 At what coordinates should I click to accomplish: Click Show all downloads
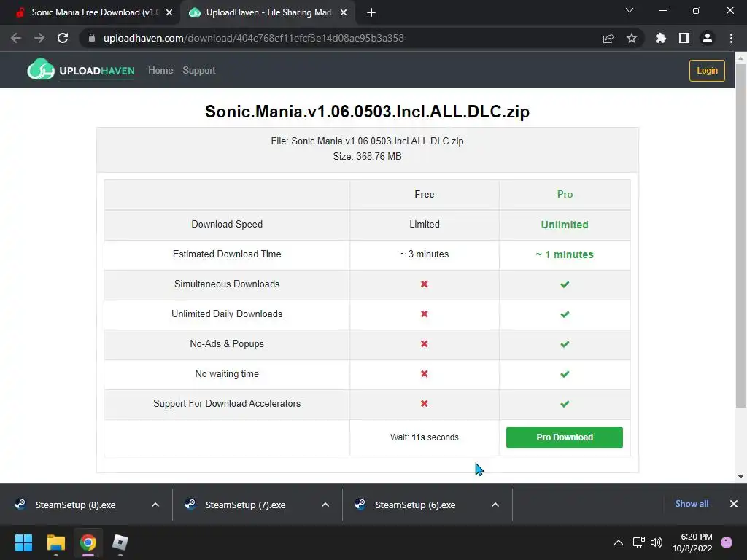[692, 504]
